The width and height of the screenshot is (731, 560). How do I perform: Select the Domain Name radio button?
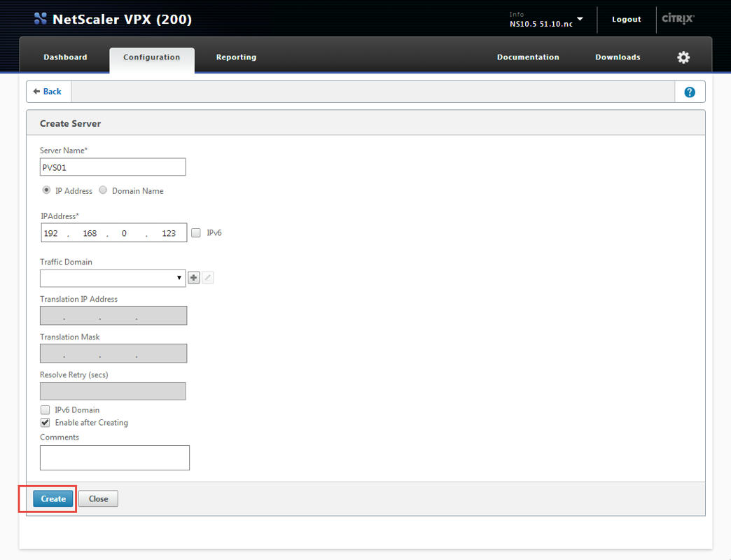coord(103,190)
